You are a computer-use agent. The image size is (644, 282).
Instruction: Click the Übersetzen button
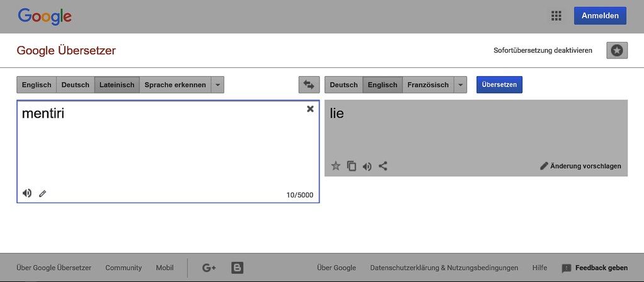499,85
